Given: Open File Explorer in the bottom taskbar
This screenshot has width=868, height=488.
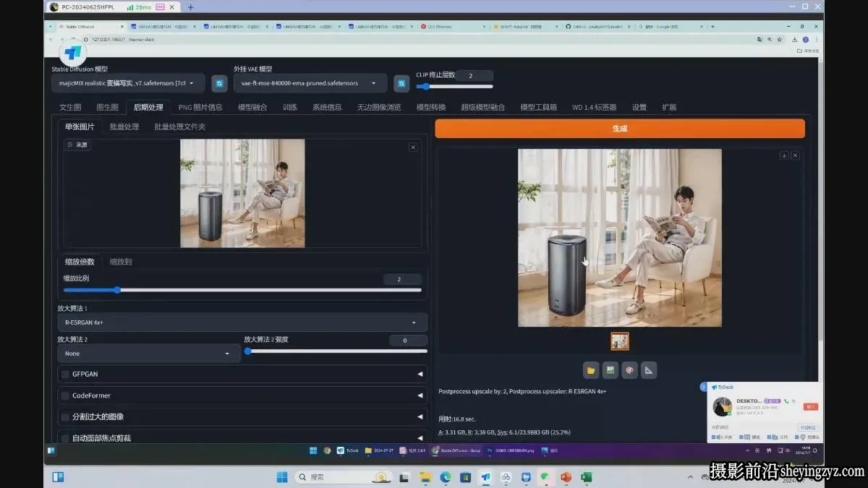Looking at the screenshot, I should (x=425, y=477).
